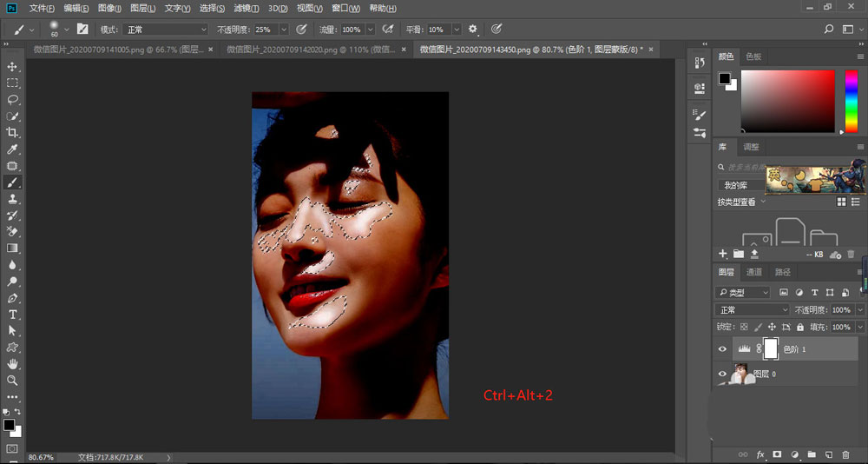
Task: Select the Lasso tool
Action: click(12, 100)
